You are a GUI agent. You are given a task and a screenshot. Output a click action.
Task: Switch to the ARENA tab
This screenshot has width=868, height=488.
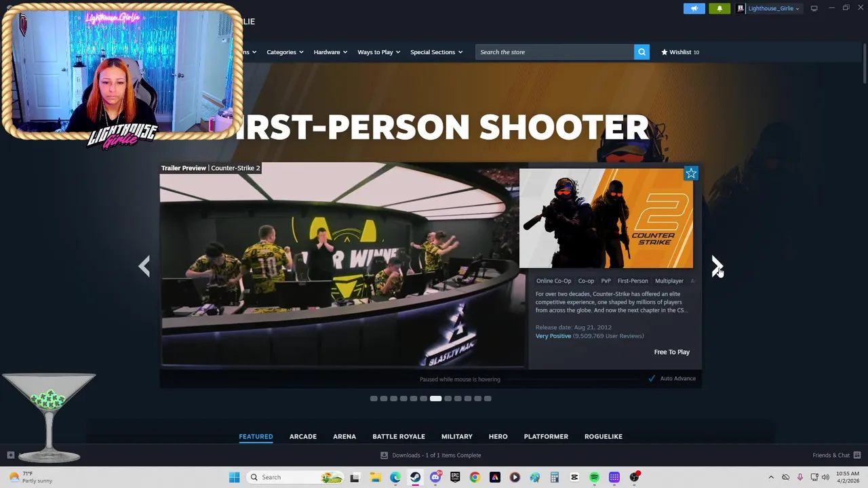click(344, 436)
